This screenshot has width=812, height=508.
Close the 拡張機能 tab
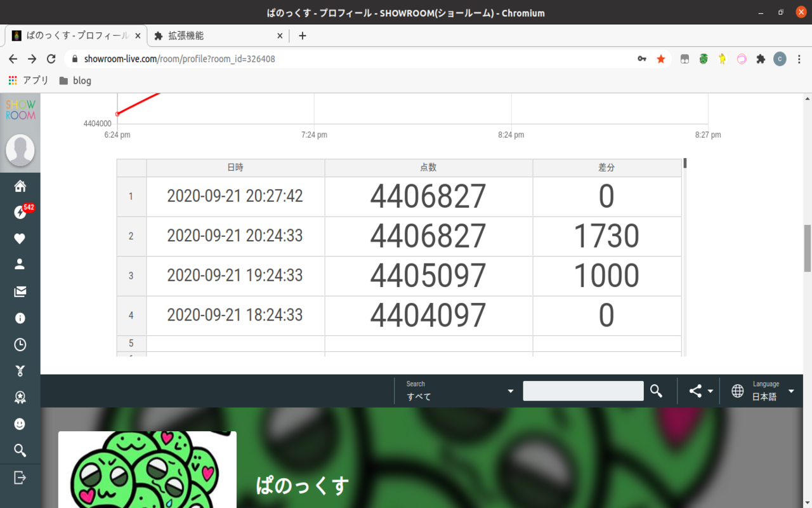click(x=280, y=36)
